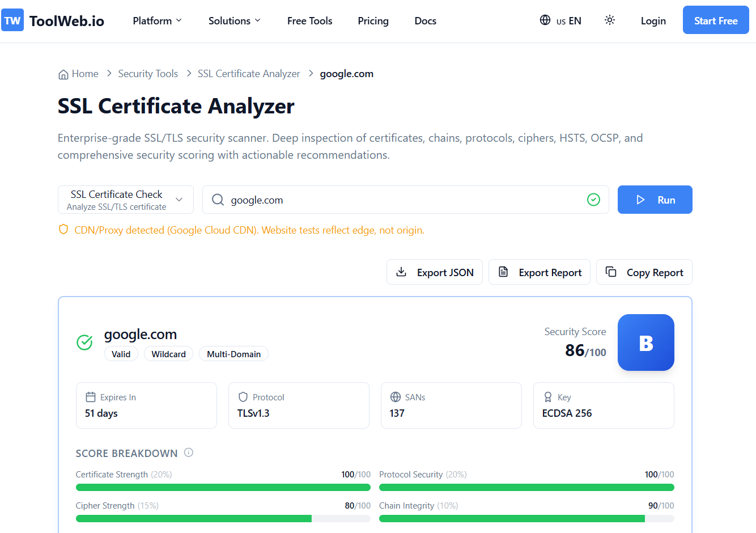Click the calendar icon in Expires In card
The width and height of the screenshot is (756, 533).
pos(91,397)
